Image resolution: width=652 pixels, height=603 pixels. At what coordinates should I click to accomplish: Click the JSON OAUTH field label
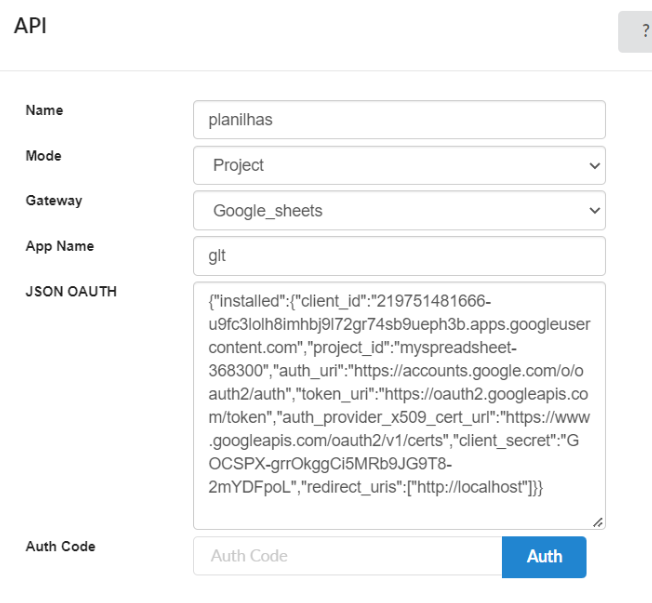pos(71,292)
